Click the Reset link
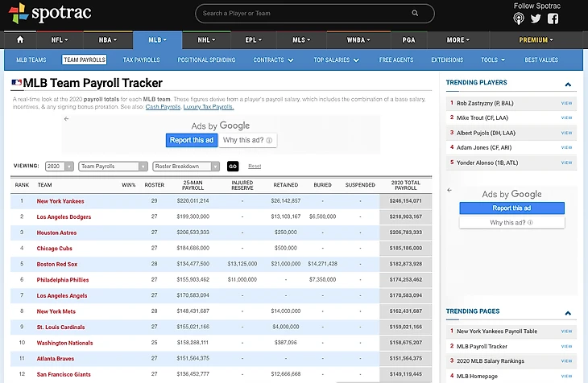Image resolution: width=588 pixels, height=383 pixels. click(255, 167)
